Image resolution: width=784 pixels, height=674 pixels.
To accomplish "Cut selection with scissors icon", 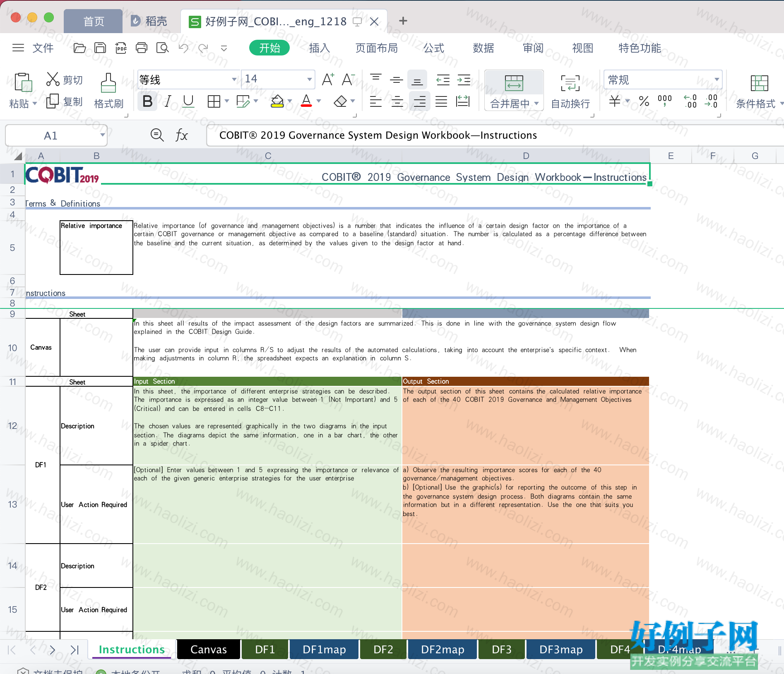I will [x=53, y=79].
